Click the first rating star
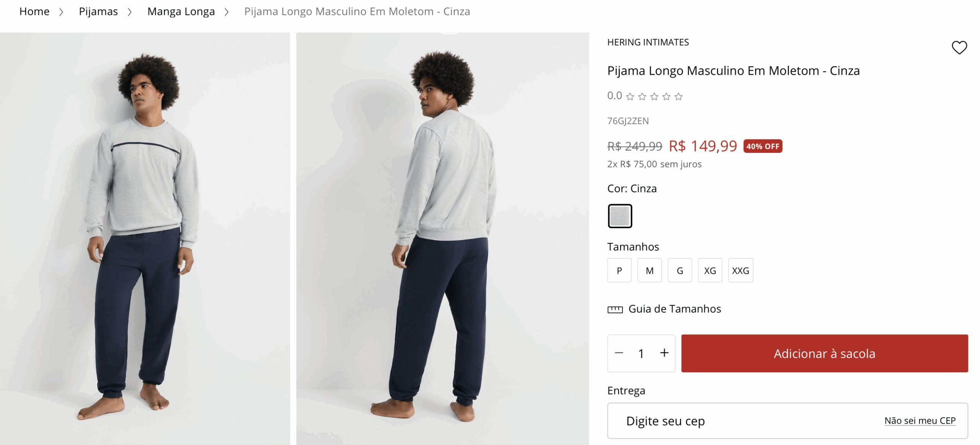 (x=630, y=97)
